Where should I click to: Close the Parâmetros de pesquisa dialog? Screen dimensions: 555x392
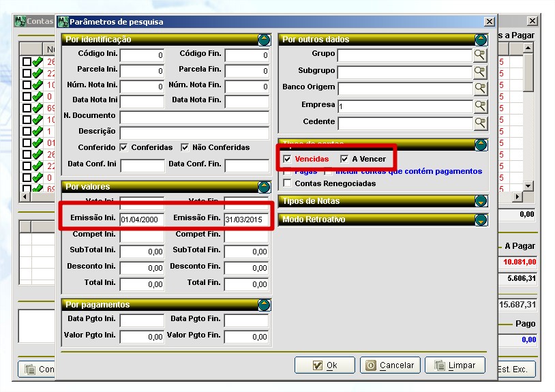(x=488, y=22)
